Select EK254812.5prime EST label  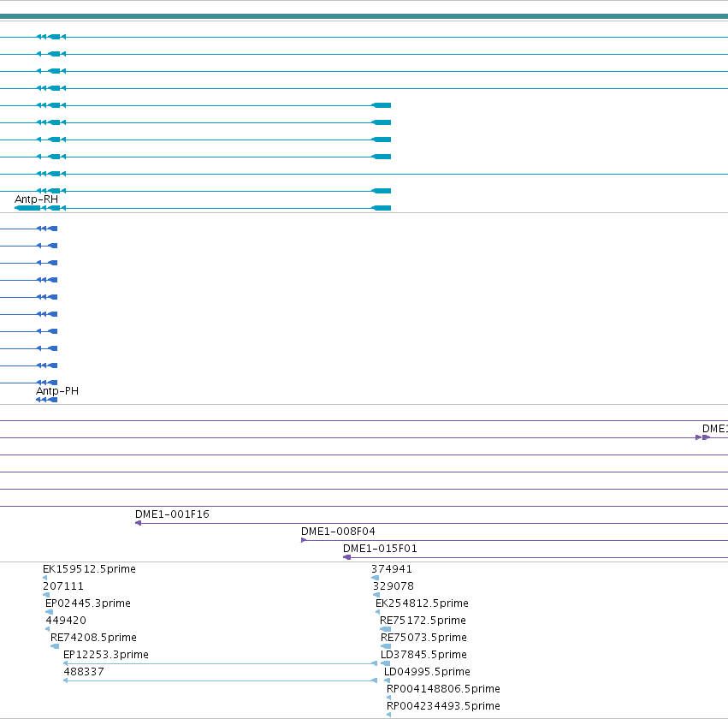point(422,603)
